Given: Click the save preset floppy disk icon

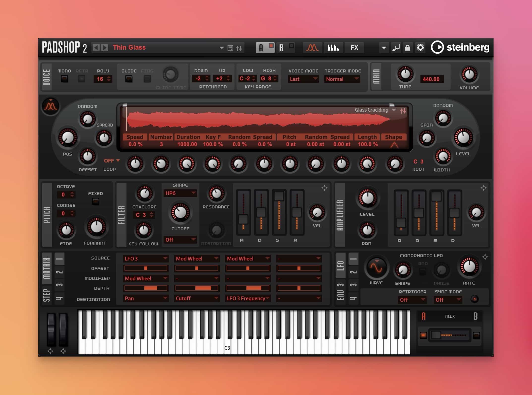Looking at the screenshot, I should (x=230, y=48).
